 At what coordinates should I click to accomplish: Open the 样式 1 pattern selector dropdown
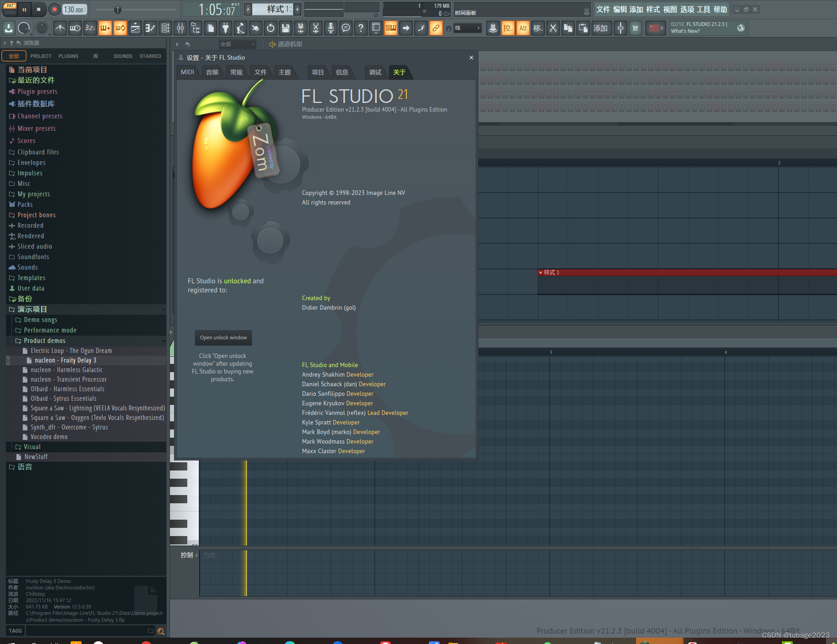pos(272,9)
